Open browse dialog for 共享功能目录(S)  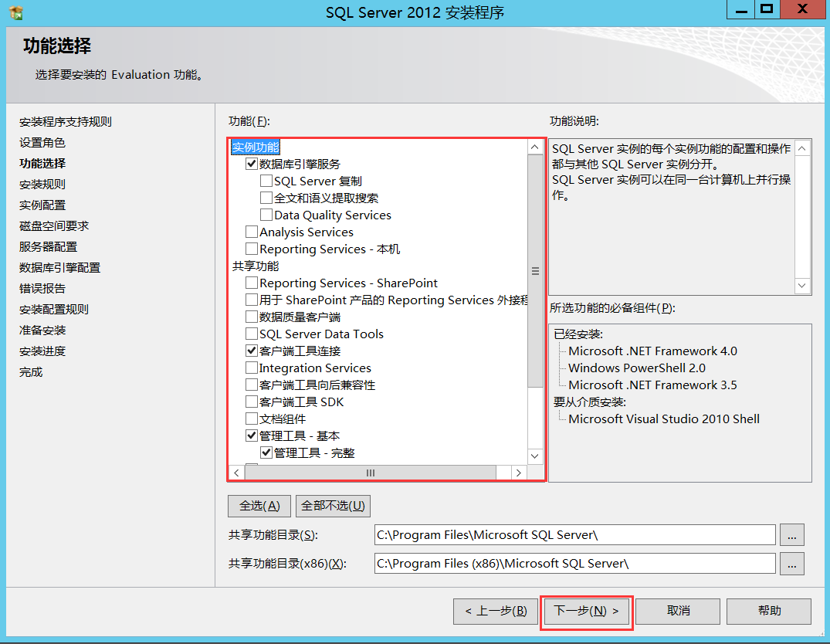click(792, 534)
